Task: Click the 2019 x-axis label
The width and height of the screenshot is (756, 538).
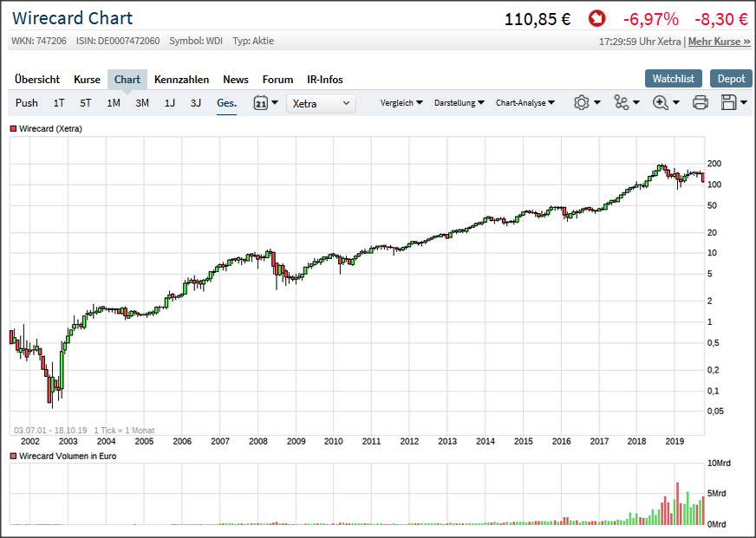Action: 675,441
